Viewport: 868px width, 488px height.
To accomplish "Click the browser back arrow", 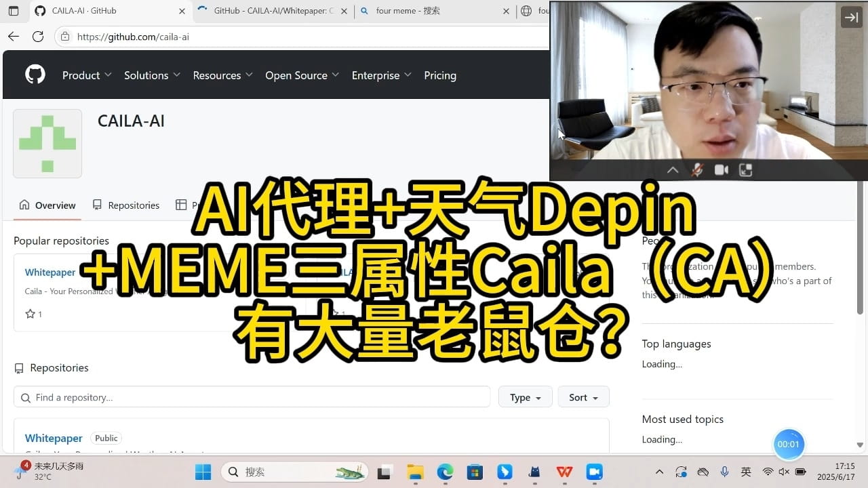I will (14, 37).
